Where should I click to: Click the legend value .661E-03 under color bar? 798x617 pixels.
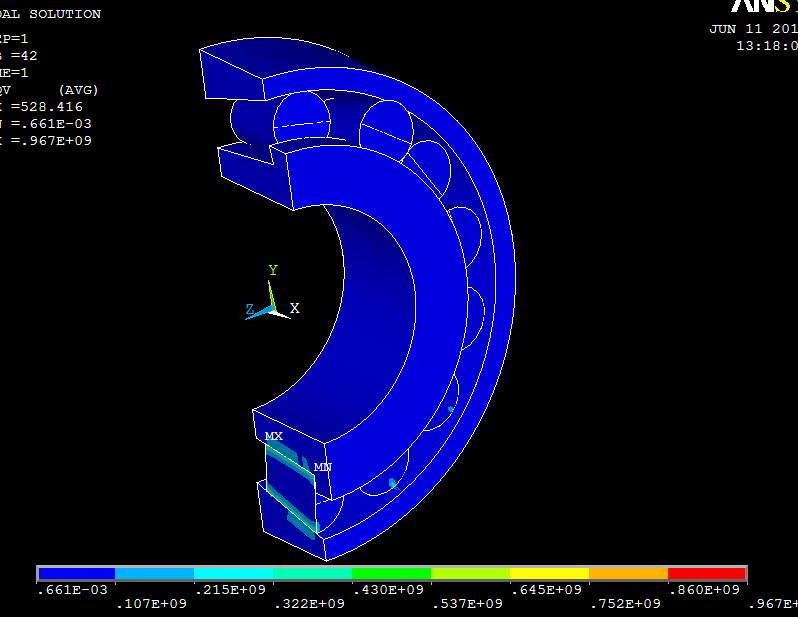(x=73, y=590)
